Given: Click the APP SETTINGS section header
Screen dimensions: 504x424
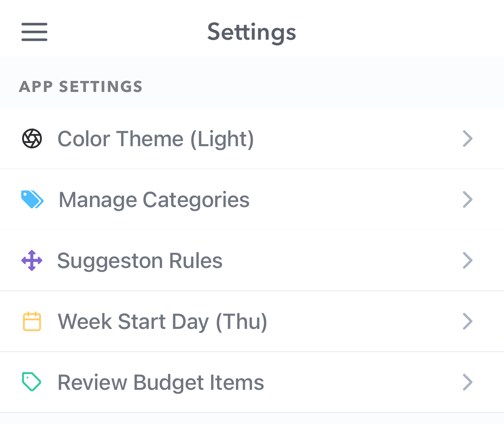Looking at the screenshot, I should (81, 86).
